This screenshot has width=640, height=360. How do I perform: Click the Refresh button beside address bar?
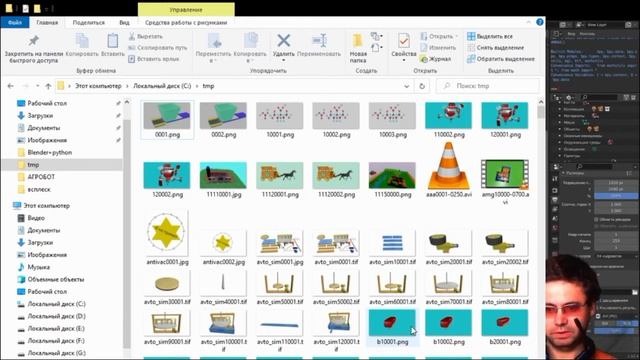coord(422,86)
